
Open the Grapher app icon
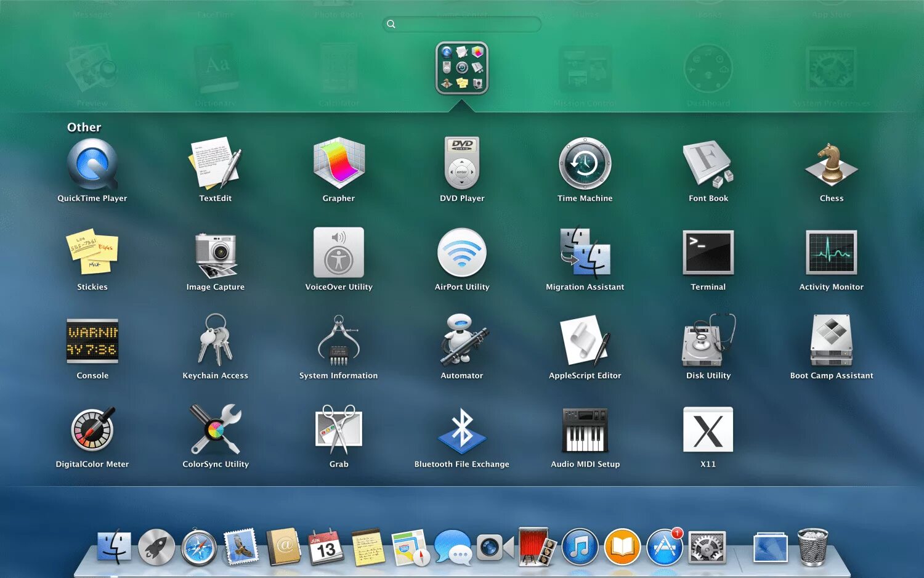339,163
